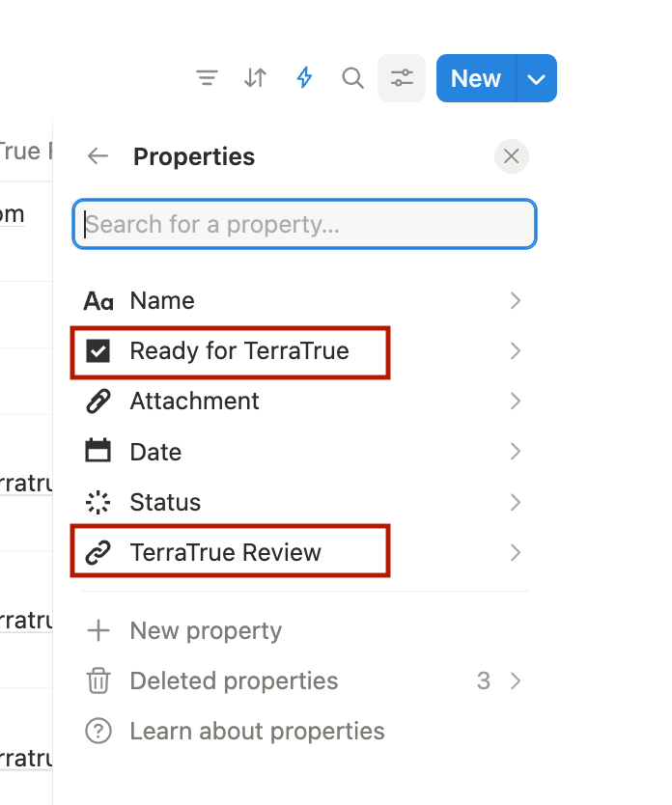
Task: Open the filter icon in toolbar
Action: coord(208,78)
